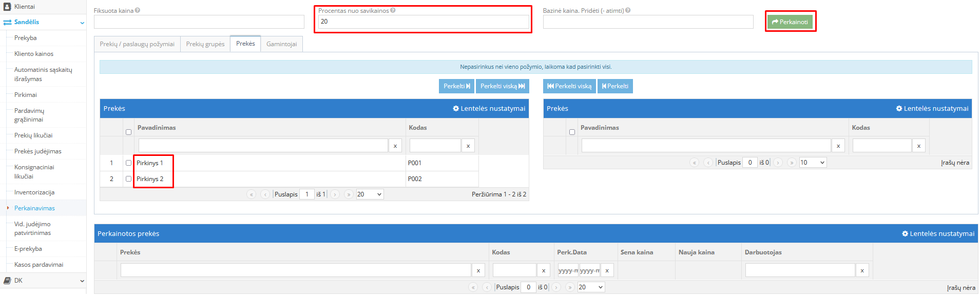Check the box for Pirkinys 1
980x297 pixels.
128,163
